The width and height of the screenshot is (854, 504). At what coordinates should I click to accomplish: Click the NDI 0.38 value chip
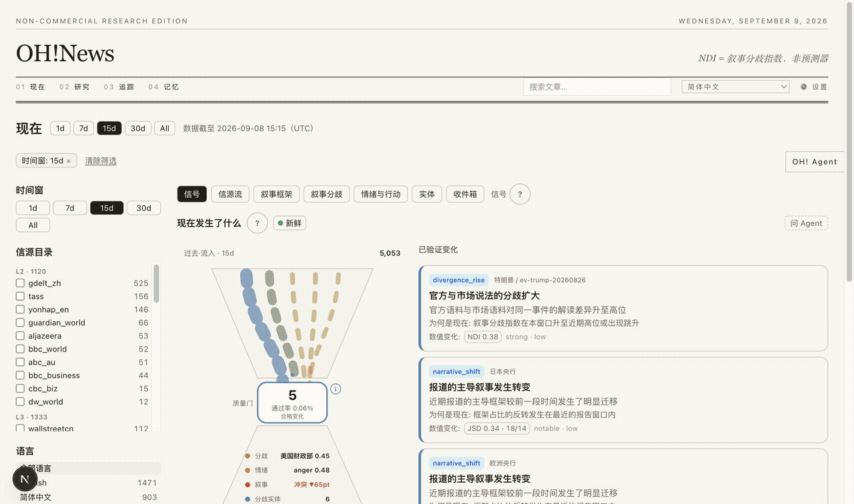[483, 337]
